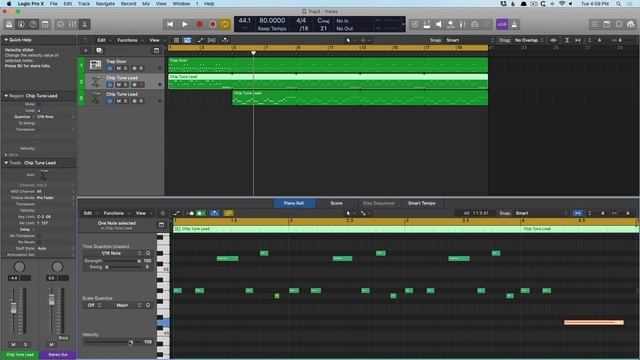Open the Drag No Overlap dropdown
This screenshot has height=360, width=640.
tap(528, 40)
